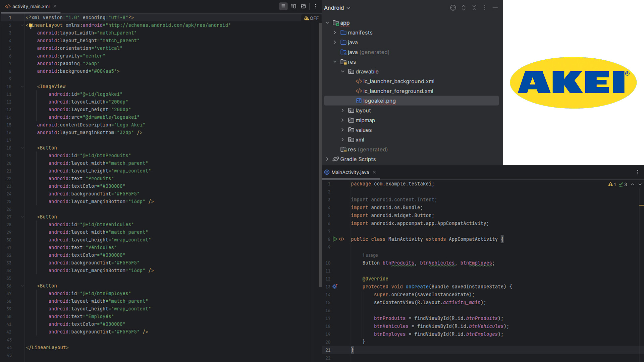Collapse the drawable folder
The height and width of the screenshot is (362, 644).
342,71
